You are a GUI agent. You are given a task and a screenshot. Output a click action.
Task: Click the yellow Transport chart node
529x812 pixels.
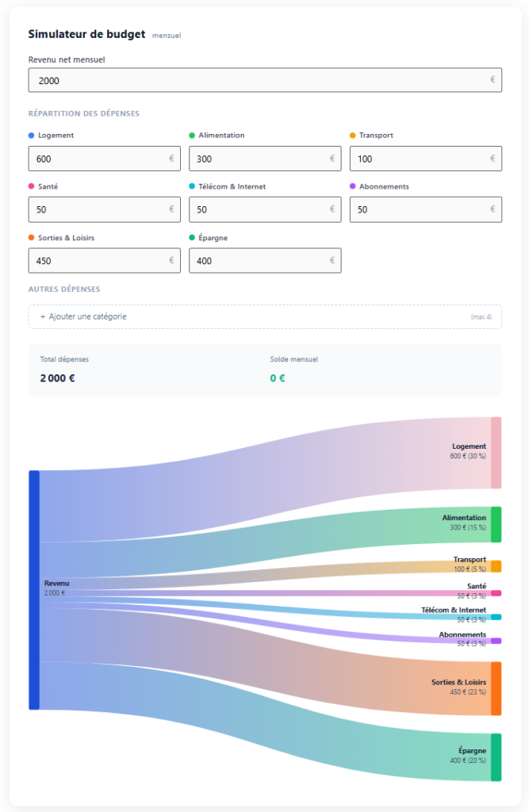[496, 566]
